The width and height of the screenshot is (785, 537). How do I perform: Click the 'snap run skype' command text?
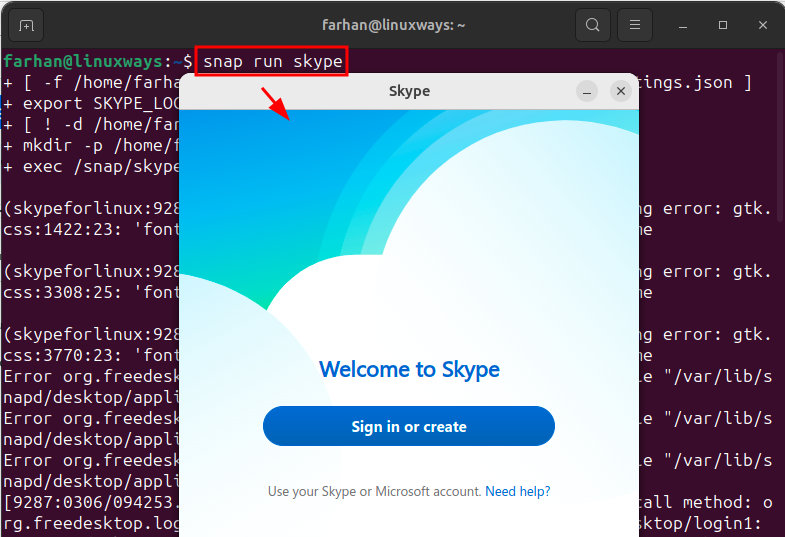(273, 62)
